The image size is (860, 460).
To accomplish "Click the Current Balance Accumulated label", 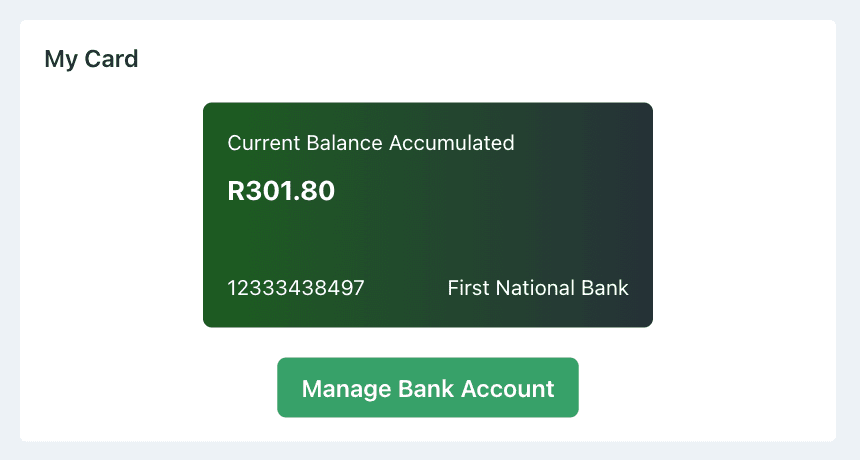I will [x=371, y=143].
